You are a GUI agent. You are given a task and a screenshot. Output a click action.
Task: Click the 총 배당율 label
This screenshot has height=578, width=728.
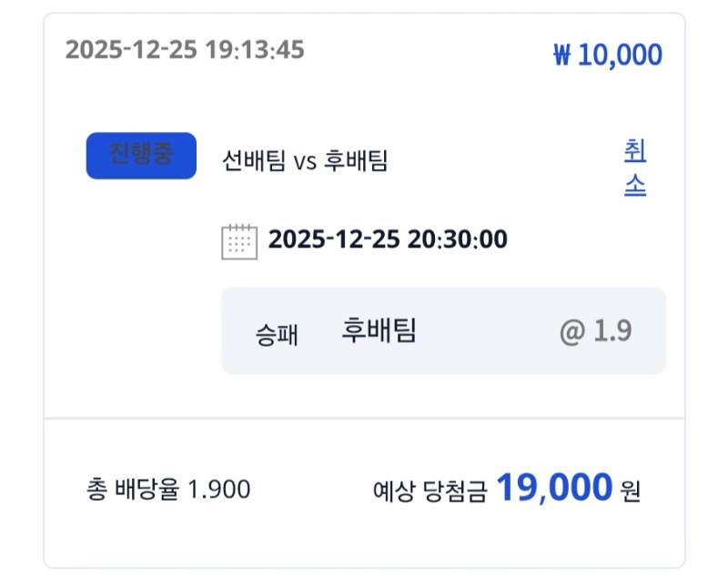132,490
